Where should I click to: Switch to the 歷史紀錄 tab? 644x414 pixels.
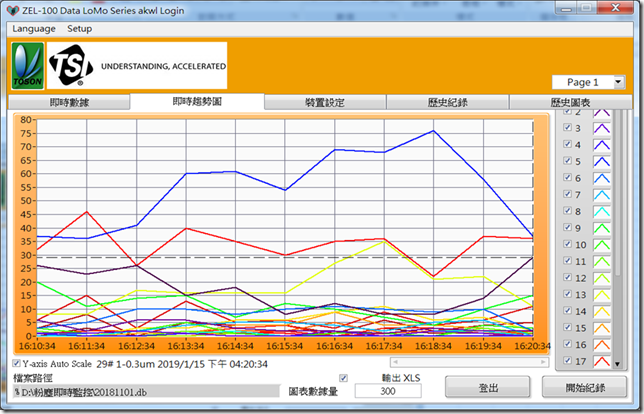point(447,102)
